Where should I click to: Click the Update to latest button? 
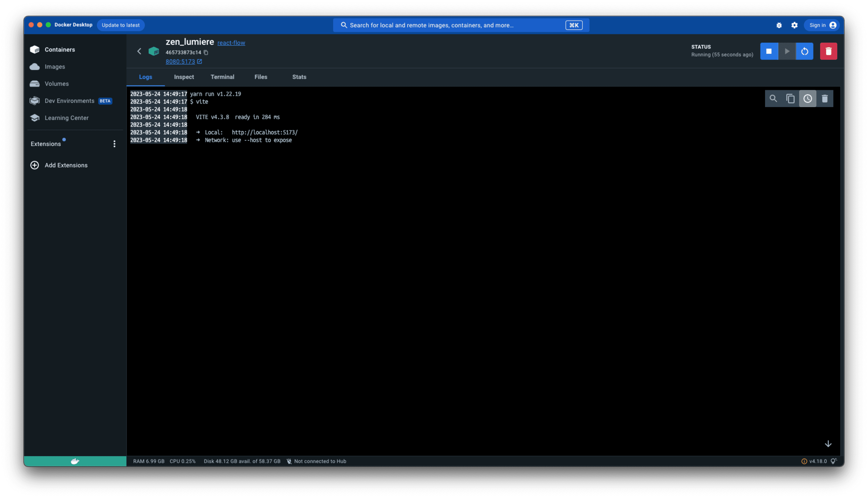tap(120, 25)
